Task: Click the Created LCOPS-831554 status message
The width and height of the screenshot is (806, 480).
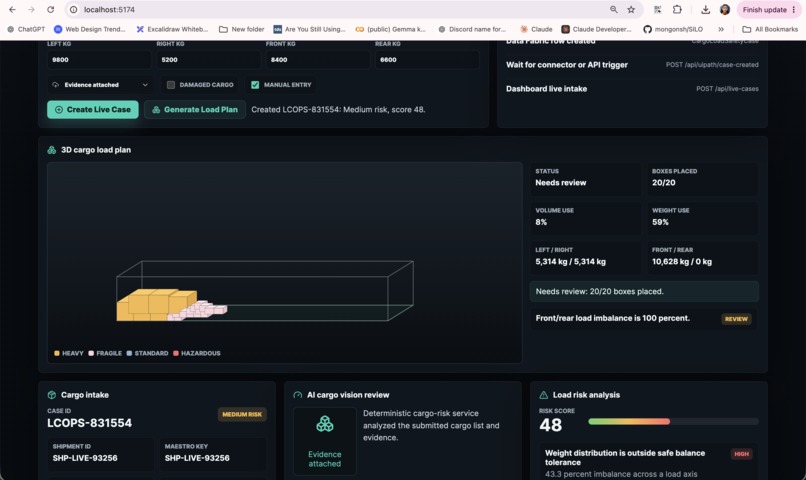Action: (x=338, y=109)
